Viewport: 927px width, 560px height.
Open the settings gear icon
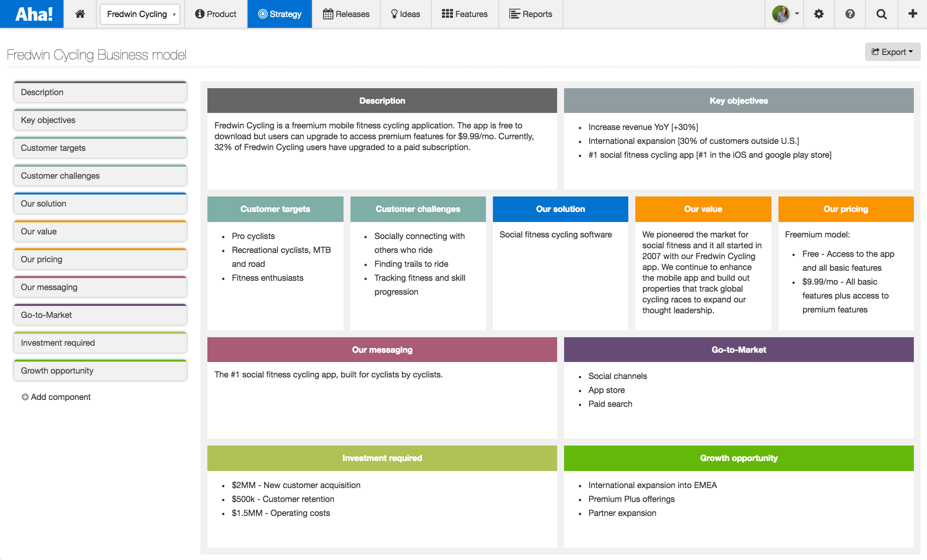(x=819, y=14)
